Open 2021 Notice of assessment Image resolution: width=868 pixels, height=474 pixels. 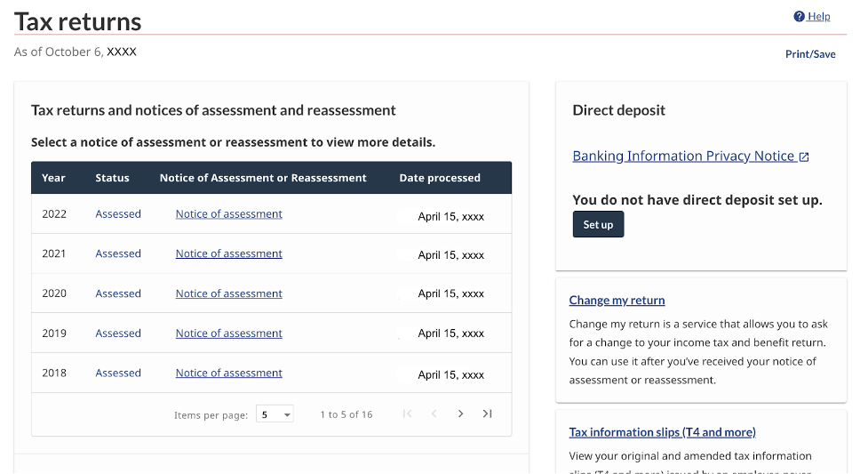228,253
